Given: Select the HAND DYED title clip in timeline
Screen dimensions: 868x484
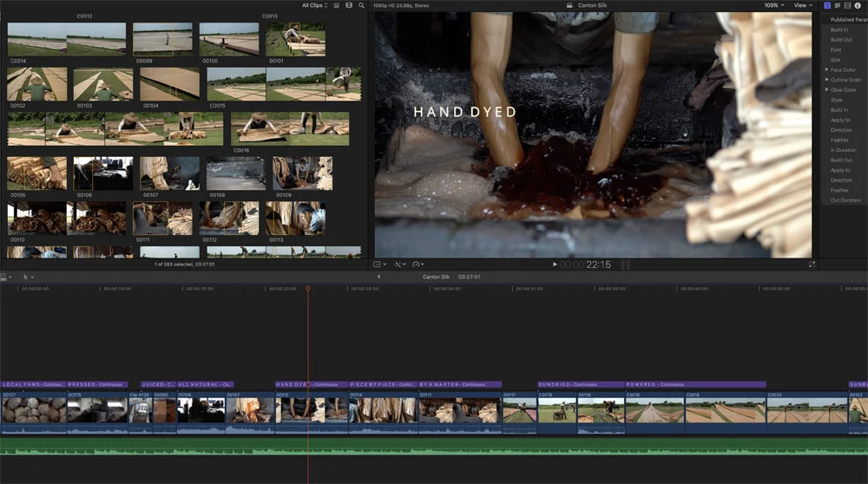Looking at the screenshot, I should click(312, 384).
